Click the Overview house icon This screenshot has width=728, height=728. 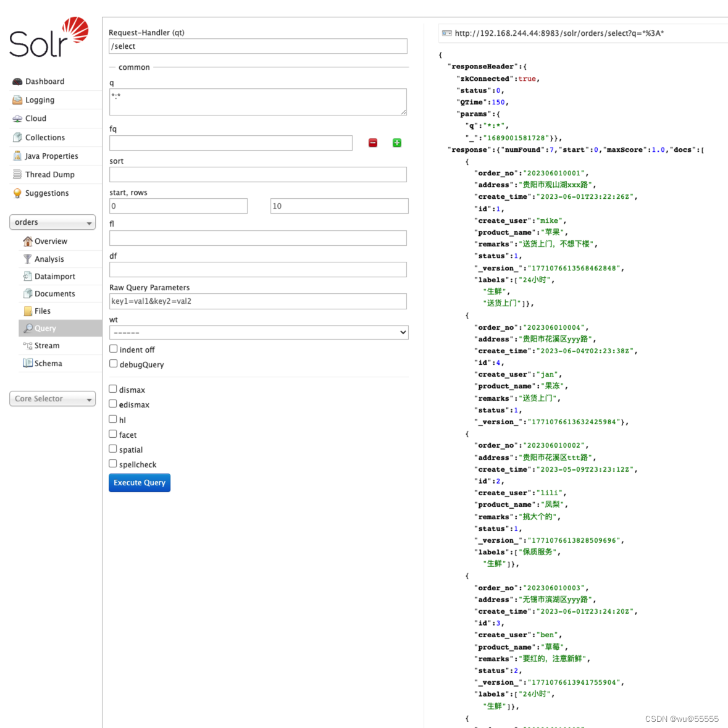28,241
